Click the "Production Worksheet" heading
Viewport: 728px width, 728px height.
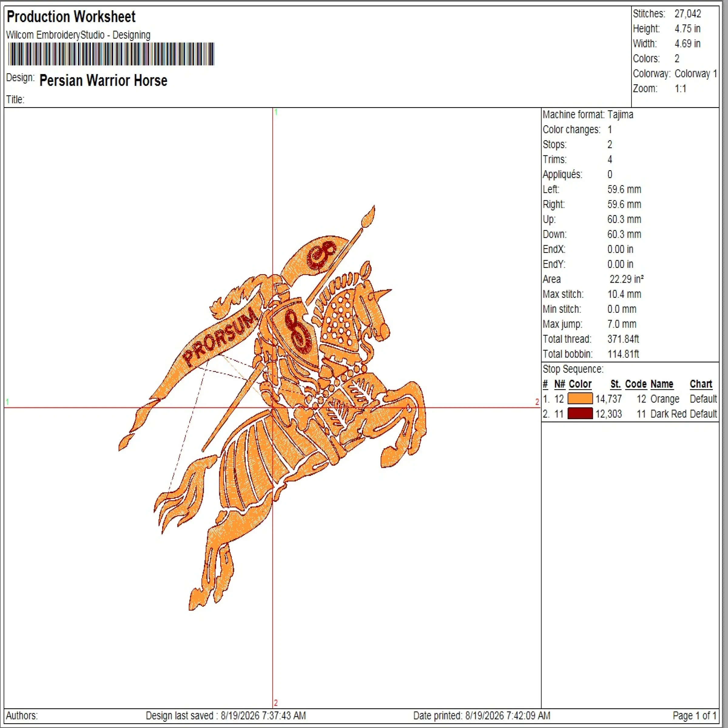pos(71,17)
